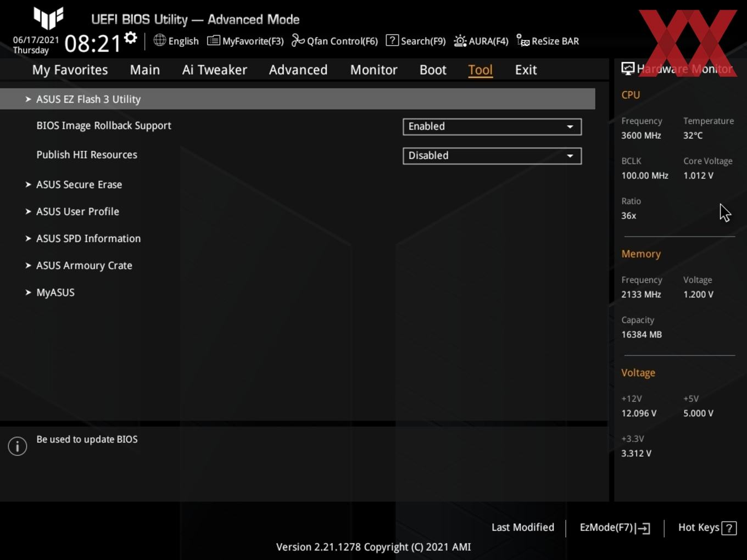Switch to My Favorites tab

[x=70, y=70]
